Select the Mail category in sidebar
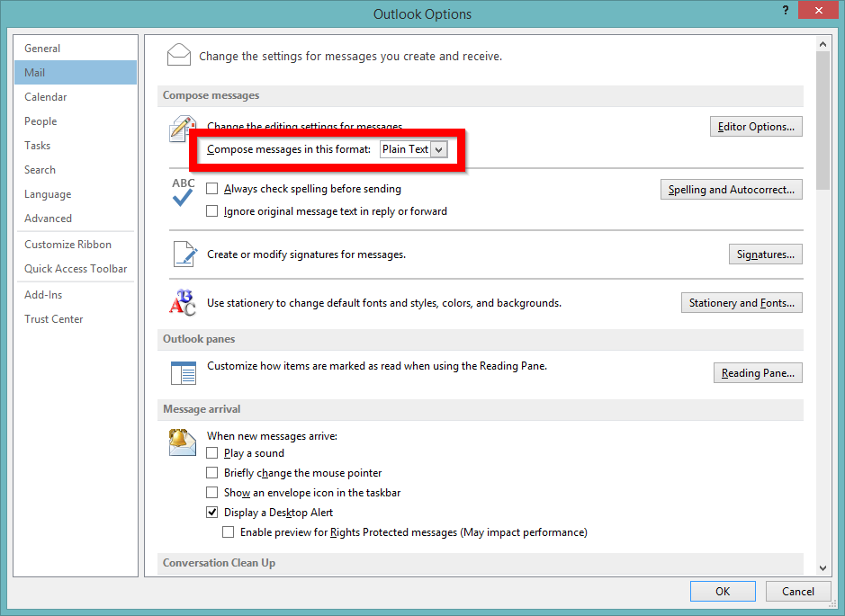The height and width of the screenshot is (616, 845). point(76,73)
